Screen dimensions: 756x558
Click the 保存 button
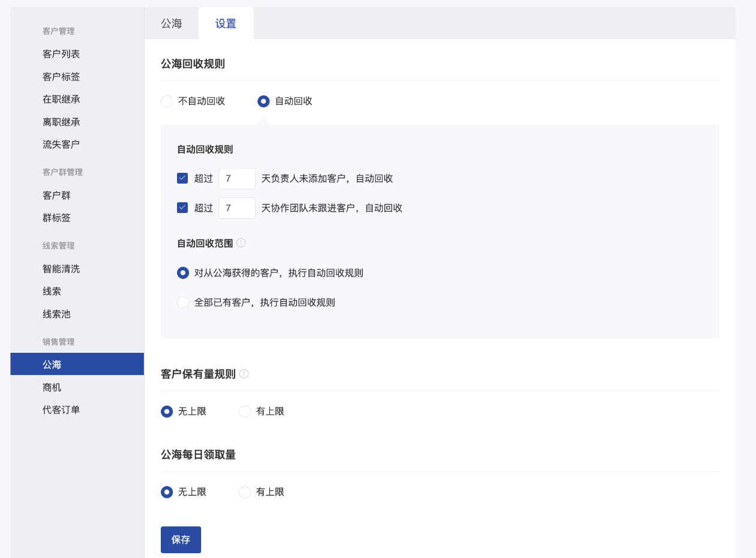pyautogui.click(x=181, y=539)
